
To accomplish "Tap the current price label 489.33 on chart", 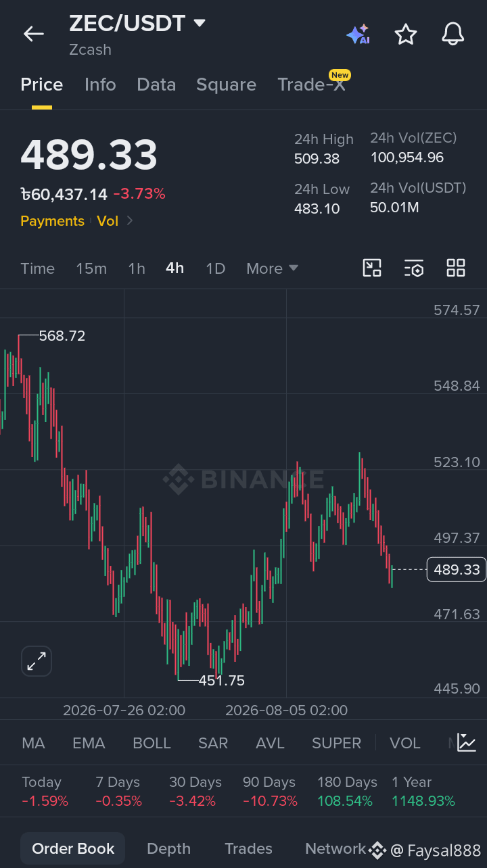I will (x=457, y=569).
